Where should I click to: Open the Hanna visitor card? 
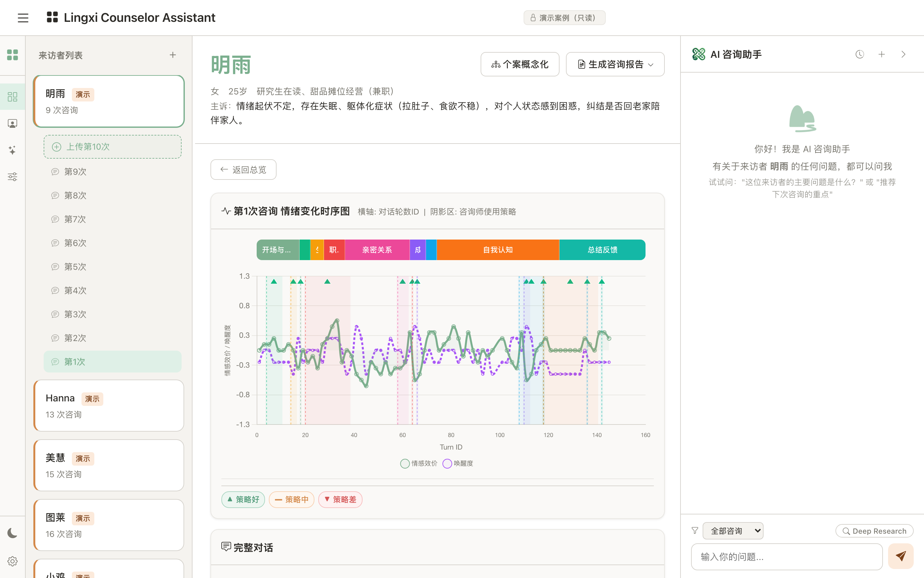tap(109, 406)
